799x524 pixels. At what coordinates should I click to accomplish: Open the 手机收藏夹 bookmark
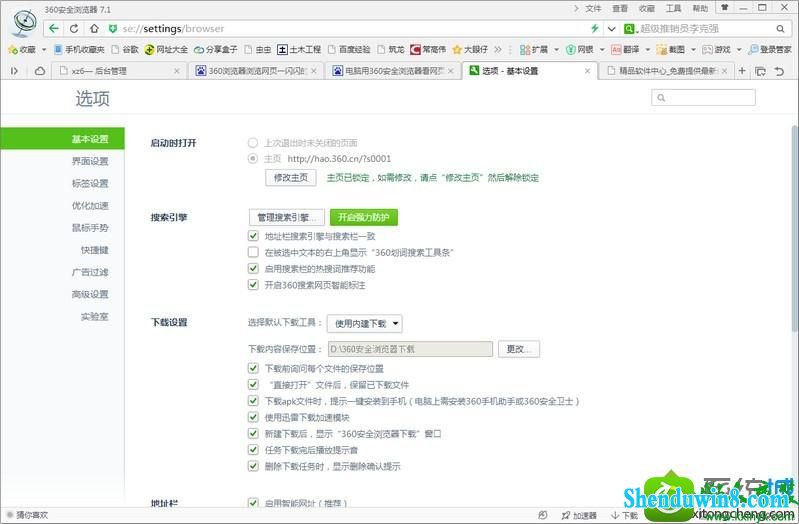[x=79, y=49]
